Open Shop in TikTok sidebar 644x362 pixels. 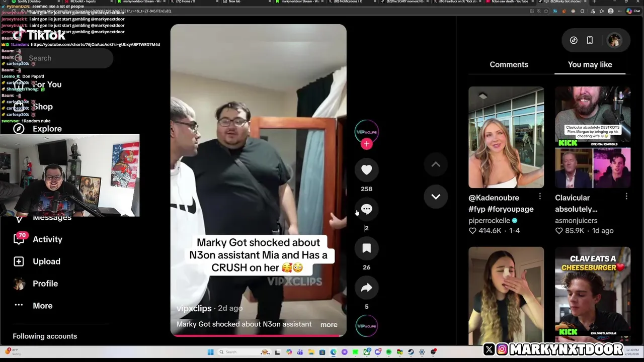click(43, 107)
